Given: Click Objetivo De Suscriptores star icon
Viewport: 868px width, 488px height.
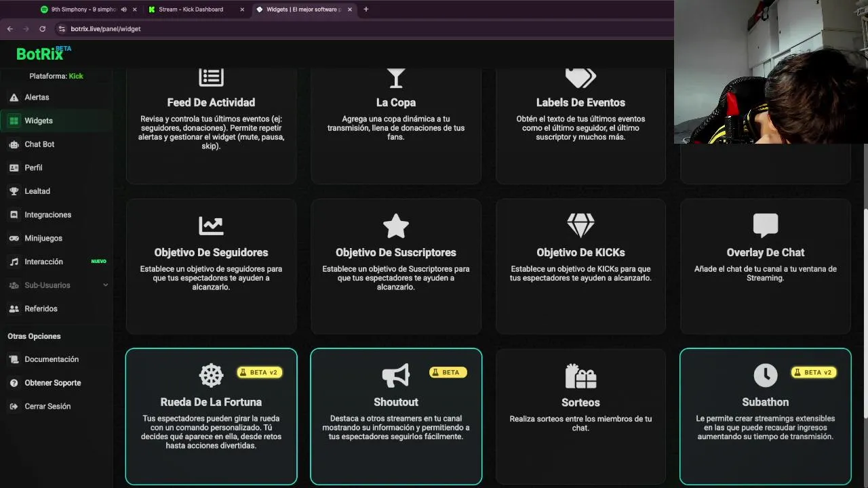Looking at the screenshot, I should [x=396, y=225].
